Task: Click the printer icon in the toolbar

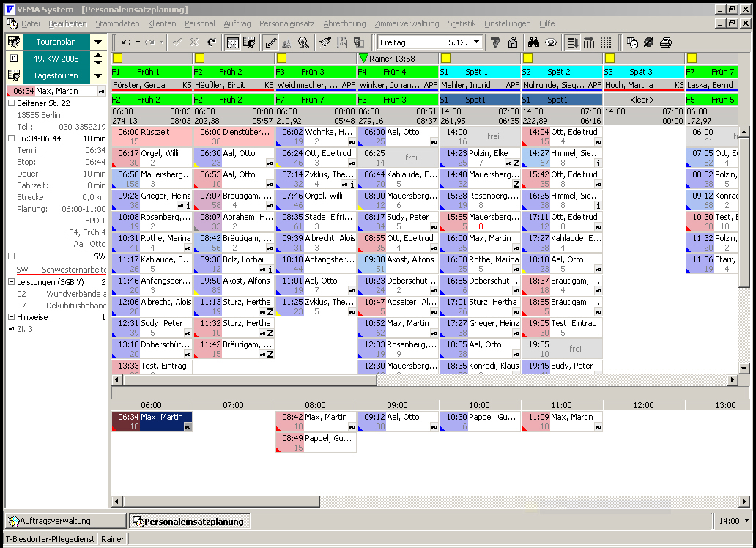Action: [x=665, y=42]
